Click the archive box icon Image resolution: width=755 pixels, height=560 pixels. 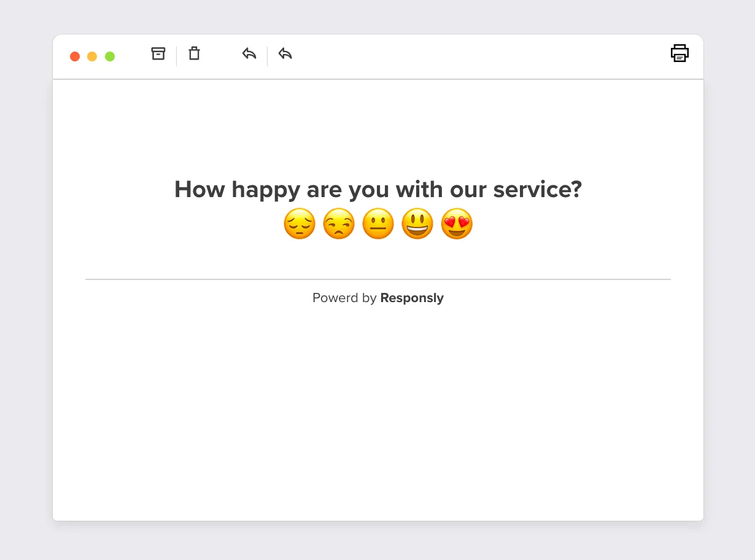click(x=158, y=54)
